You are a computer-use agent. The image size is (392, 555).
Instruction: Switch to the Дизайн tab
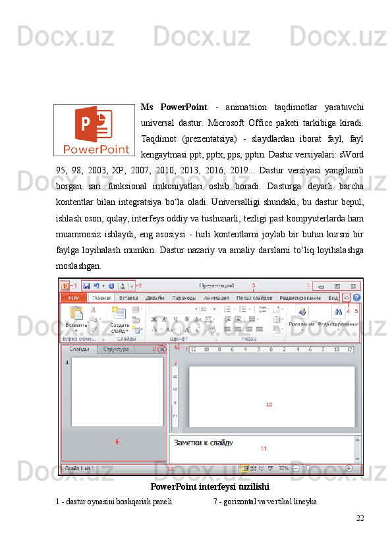tap(155, 298)
